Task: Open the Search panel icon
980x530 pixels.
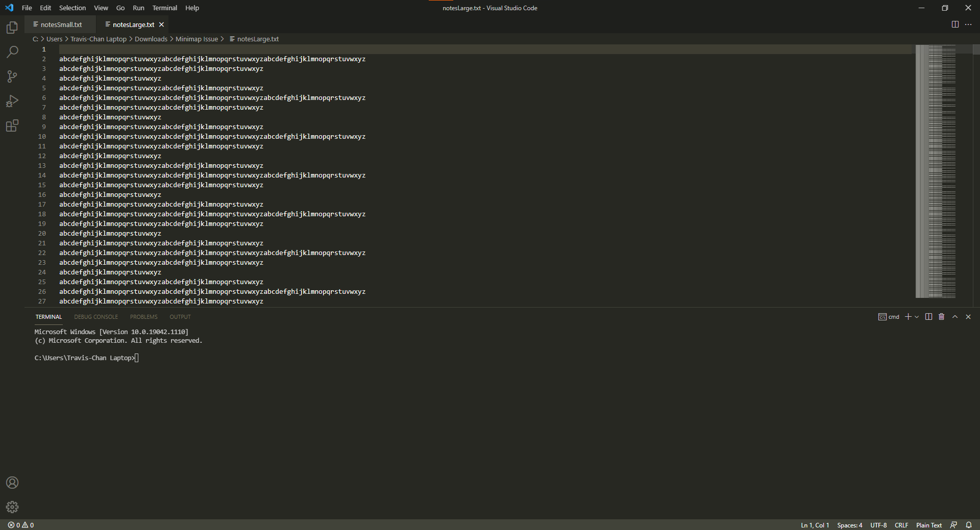Action: pyautogui.click(x=12, y=52)
